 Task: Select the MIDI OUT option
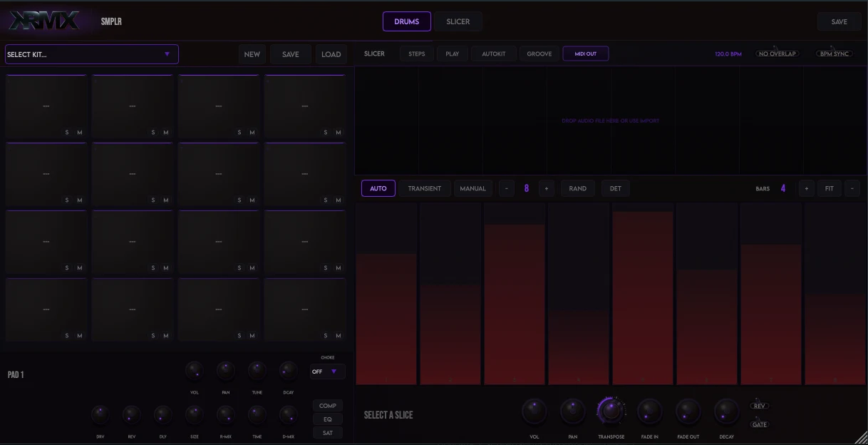tap(586, 53)
